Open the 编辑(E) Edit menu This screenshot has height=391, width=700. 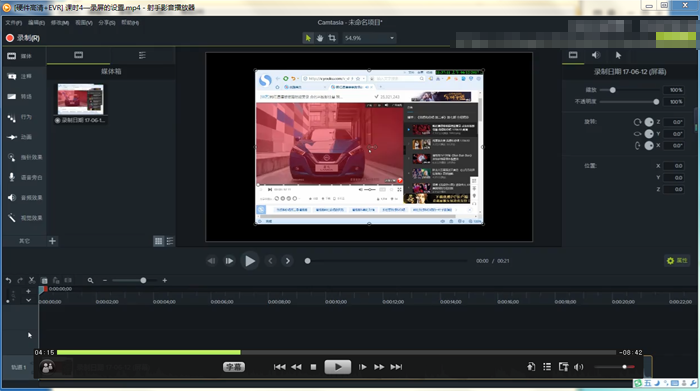click(x=36, y=22)
